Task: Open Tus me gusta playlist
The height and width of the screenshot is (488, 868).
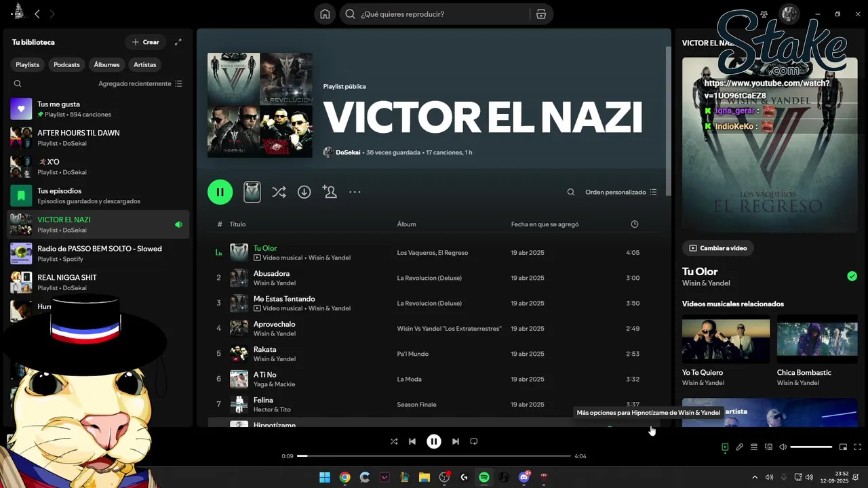Action: click(x=98, y=109)
